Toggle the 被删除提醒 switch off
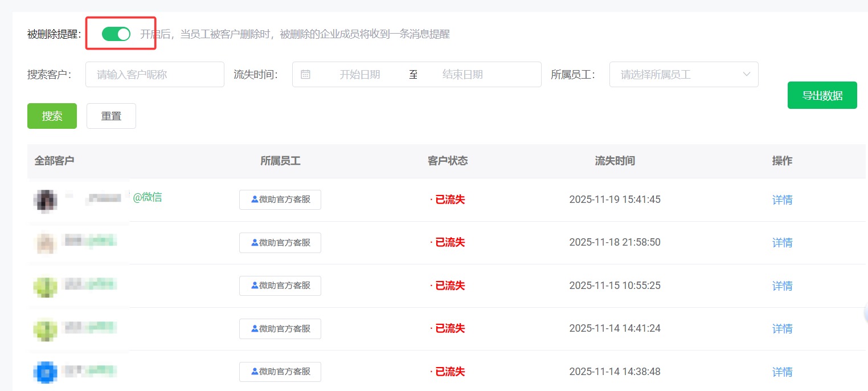Viewport: 868px width, 391px height. point(116,34)
